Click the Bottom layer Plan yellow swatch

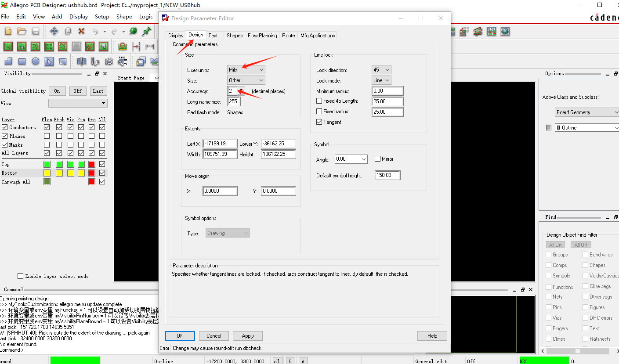click(x=47, y=173)
